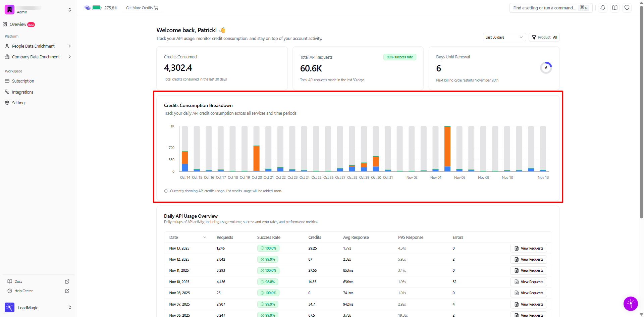Screen dimensions: 644x317
Task: Open Integrations in the sidebar
Action: click(22, 92)
